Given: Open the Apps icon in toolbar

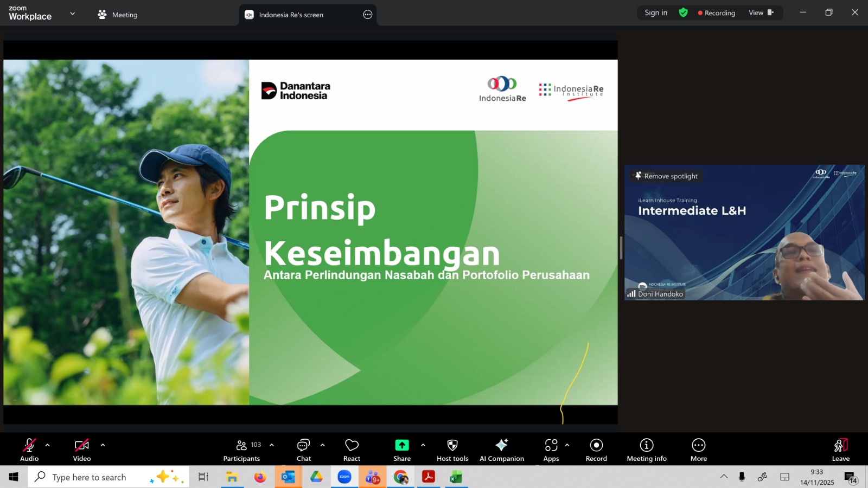Looking at the screenshot, I should 551,450.
